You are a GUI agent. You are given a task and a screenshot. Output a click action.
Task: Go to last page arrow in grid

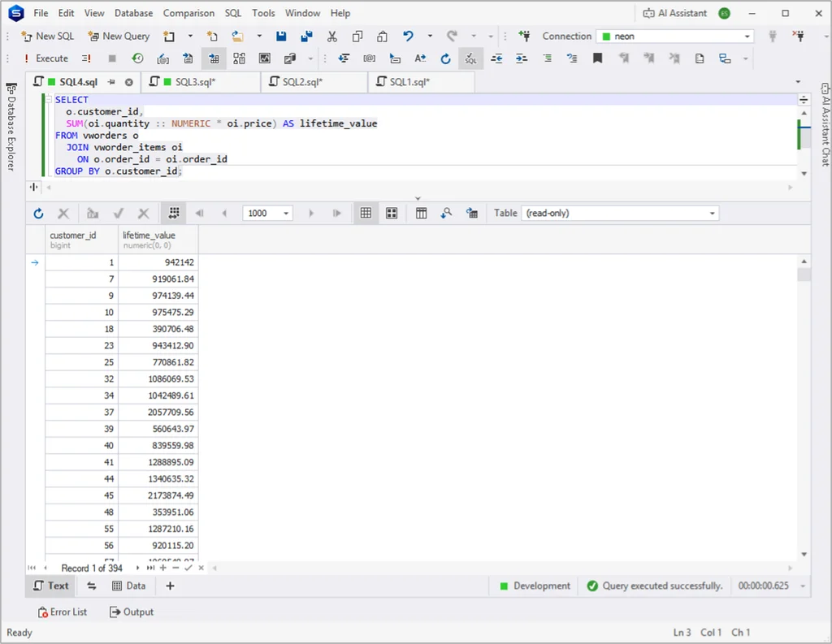coord(336,214)
